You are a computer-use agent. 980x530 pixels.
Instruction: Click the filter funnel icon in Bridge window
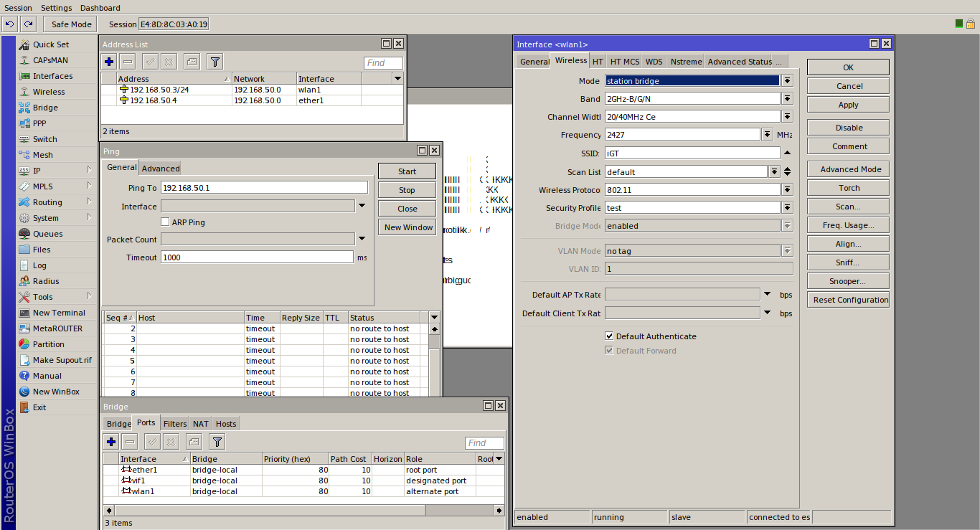[x=217, y=442]
